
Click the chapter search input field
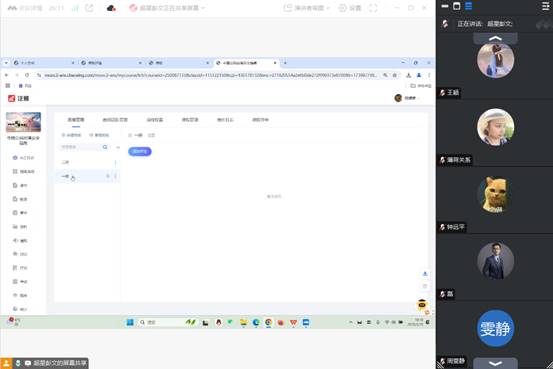(80, 147)
